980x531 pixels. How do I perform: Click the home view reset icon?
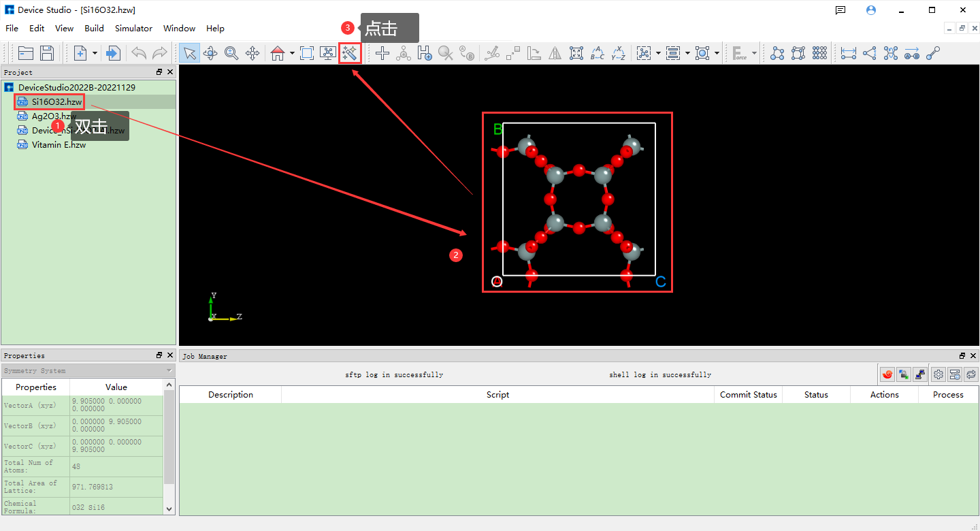278,52
